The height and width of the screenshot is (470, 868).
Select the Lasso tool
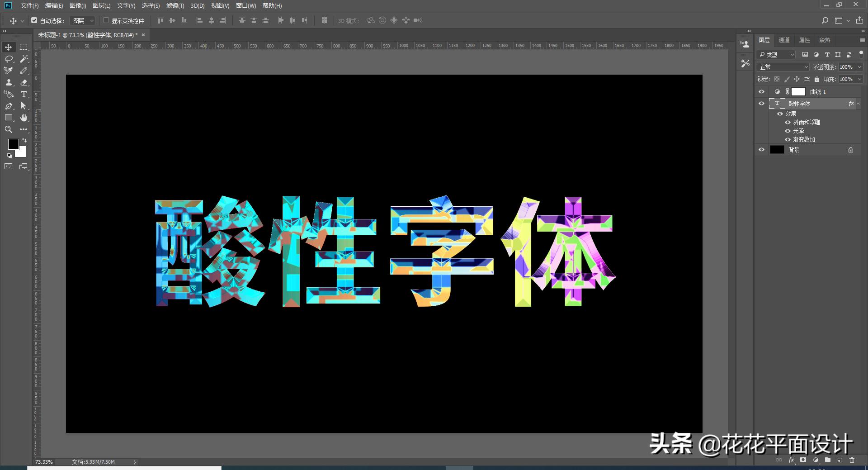[8, 59]
